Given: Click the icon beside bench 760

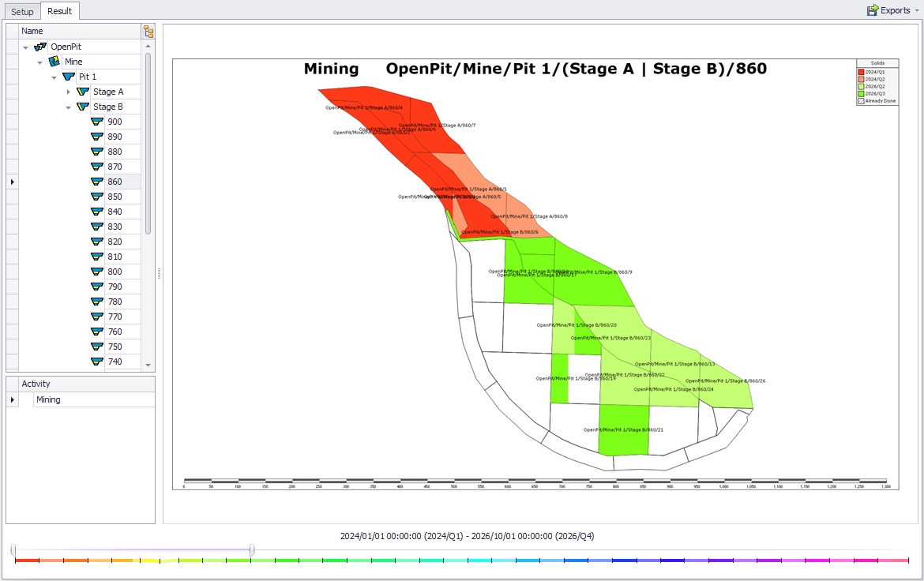Looking at the screenshot, I should pyautogui.click(x=97, y=332).
